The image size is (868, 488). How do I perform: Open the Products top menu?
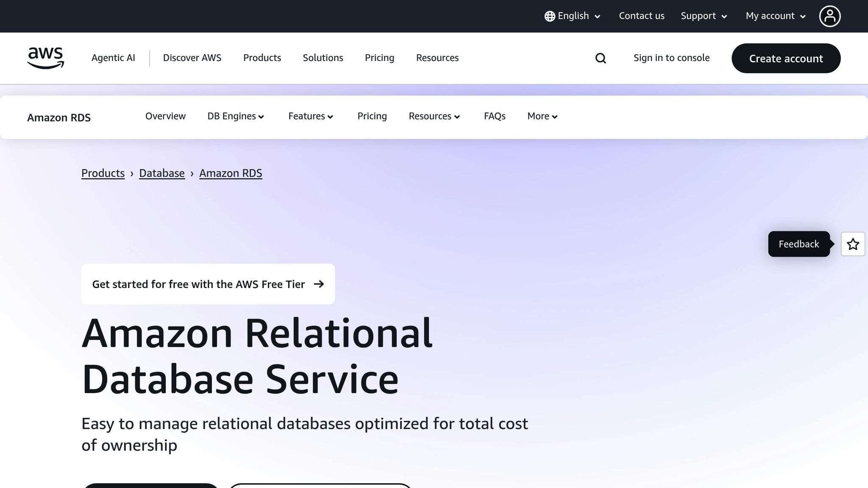point(262,58)
